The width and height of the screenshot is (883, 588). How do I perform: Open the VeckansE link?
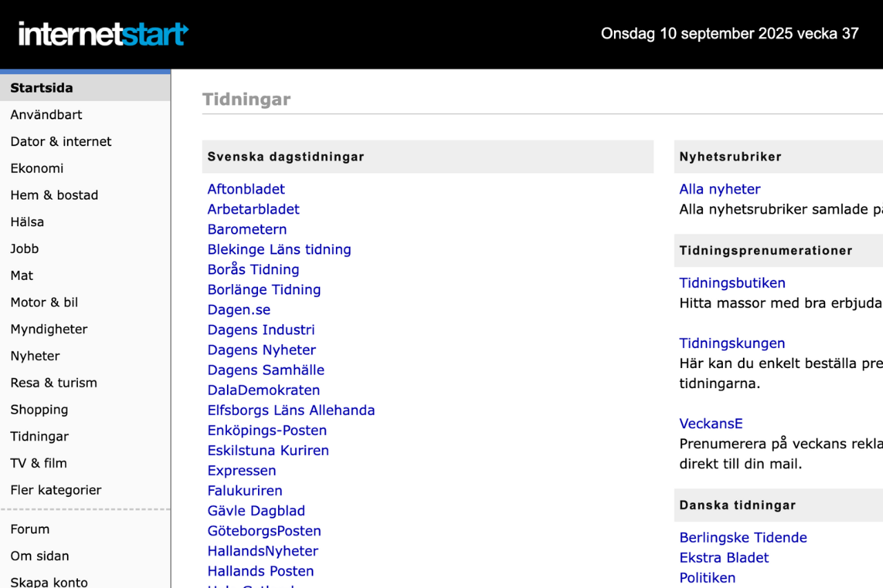[711, 424]
